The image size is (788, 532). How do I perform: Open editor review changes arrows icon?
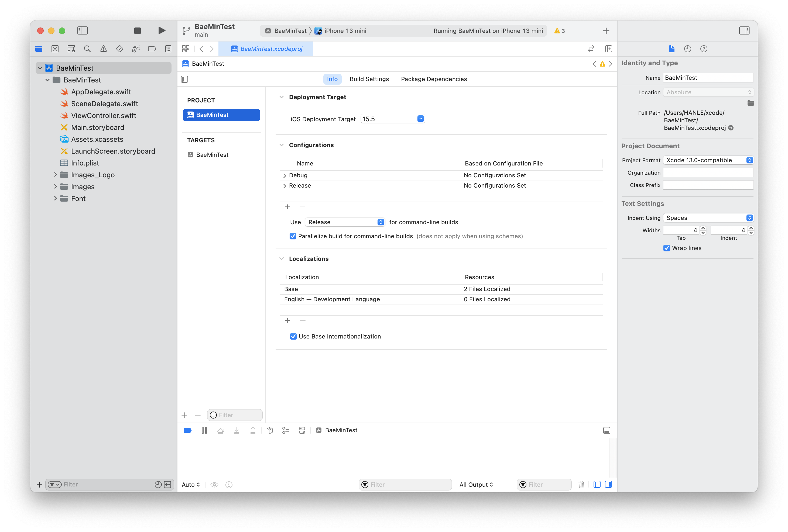click(x=591, y=49)
